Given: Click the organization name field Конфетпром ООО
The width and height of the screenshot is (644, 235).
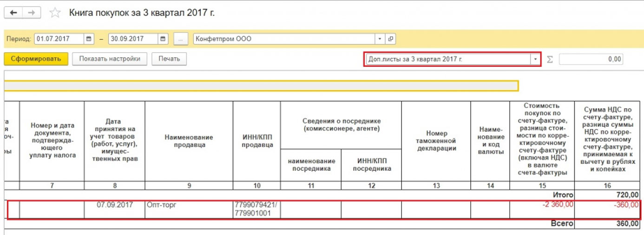Looking at the screenshot, I should coord(283,39).
